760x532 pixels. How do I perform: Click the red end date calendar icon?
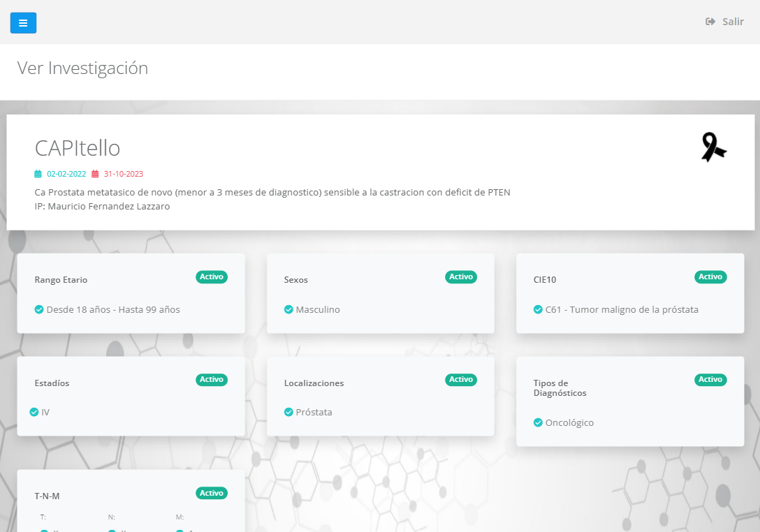pos(96,174)
